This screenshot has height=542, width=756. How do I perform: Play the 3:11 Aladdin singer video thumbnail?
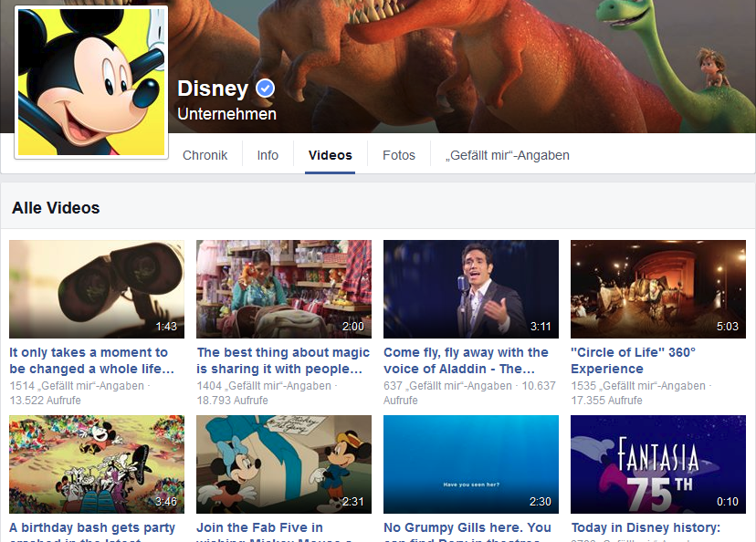[471, 289]
